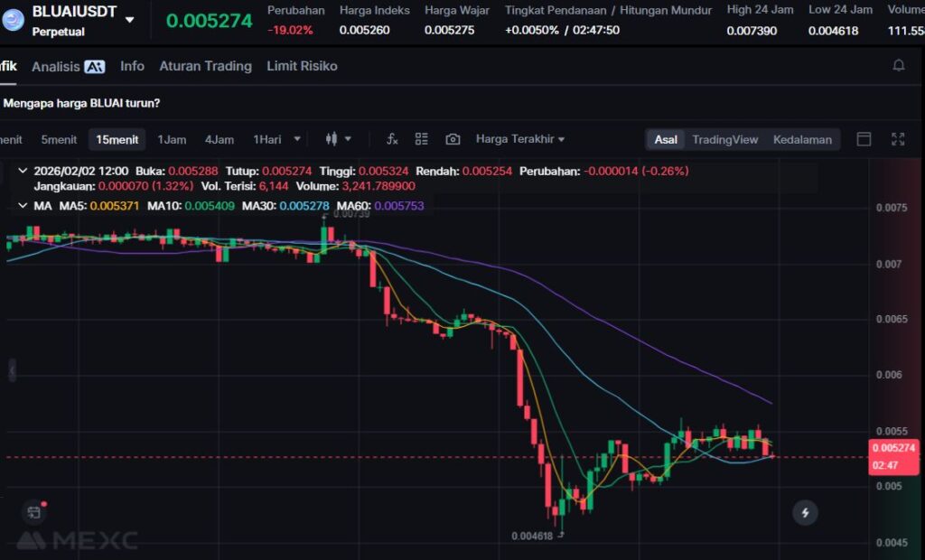
Task: Open the Aturan Trading tab
Action: (x=205, y=66)
